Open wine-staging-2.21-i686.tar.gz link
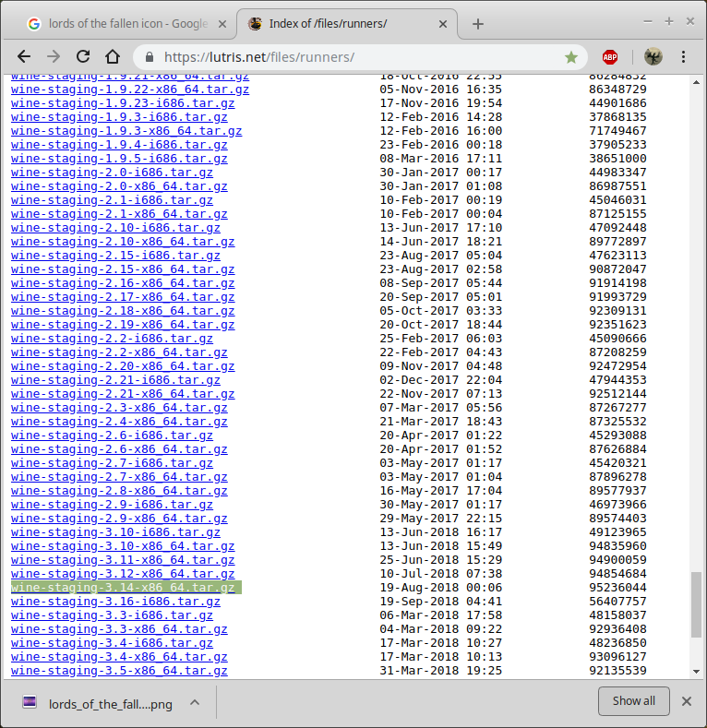Viewport: 707px width, 728px height. pyautogui.click(x=115, y=380)
